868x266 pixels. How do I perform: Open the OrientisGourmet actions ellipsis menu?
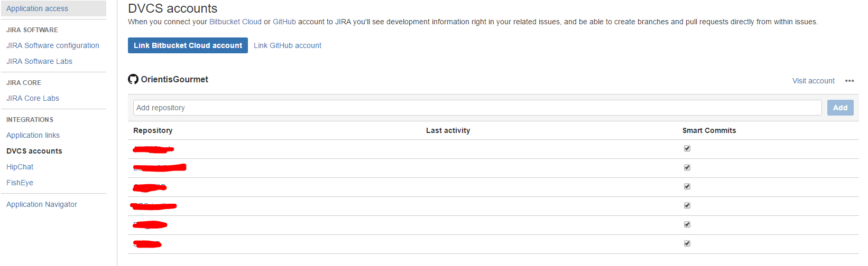pyautogui.click(x=849, y=81)
